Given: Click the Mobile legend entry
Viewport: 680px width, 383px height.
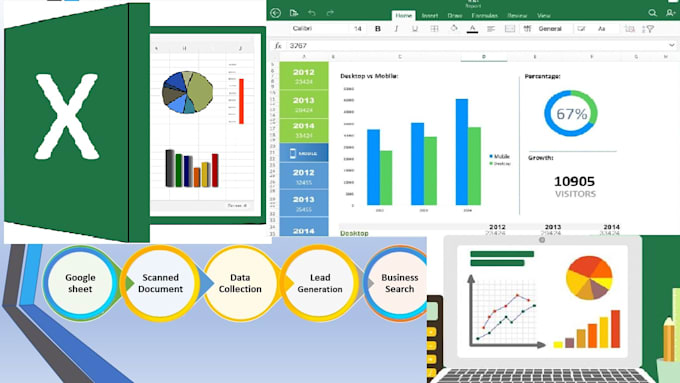Looking at the screenshot, I should click(x=500, y=156).
